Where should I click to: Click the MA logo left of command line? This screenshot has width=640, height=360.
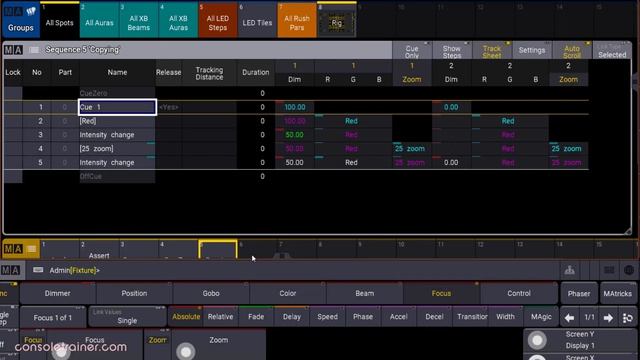pos(11,270)
